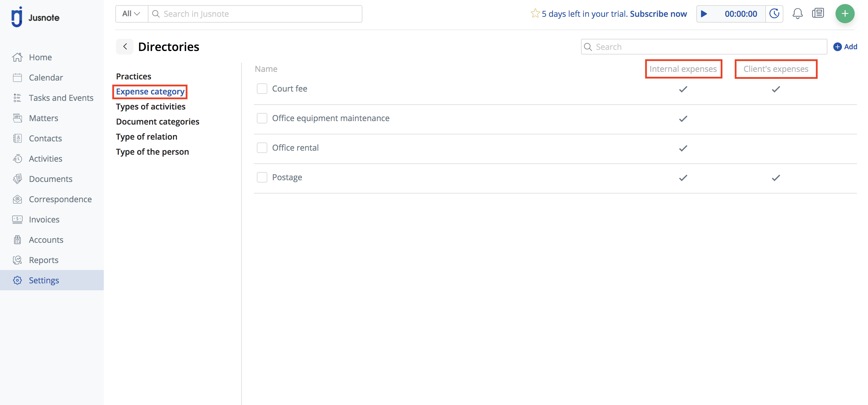Toggle Postage client's expenses checkmark
The height and width of the screenshot is (405, 868).
[776, 178]
